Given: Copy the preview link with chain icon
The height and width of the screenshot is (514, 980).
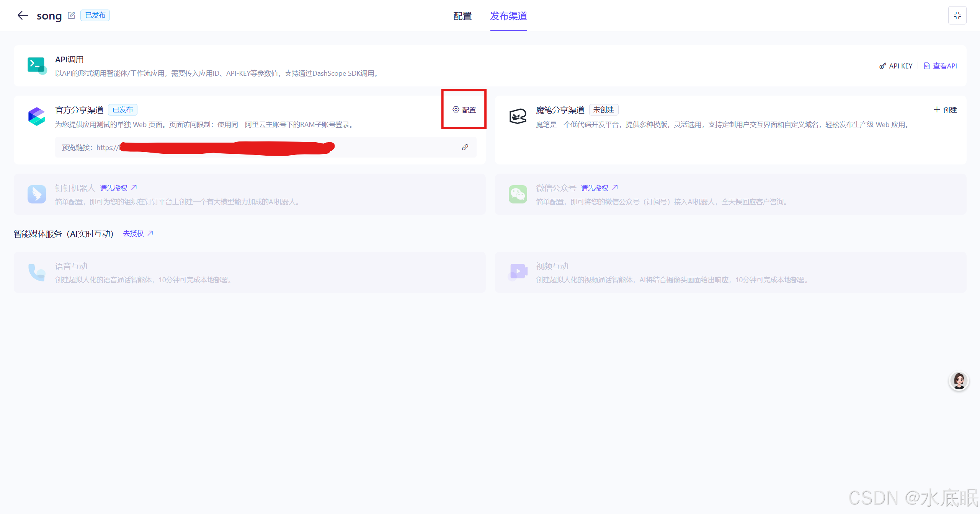Looking at the screenshot, I should tap(465, 147).
